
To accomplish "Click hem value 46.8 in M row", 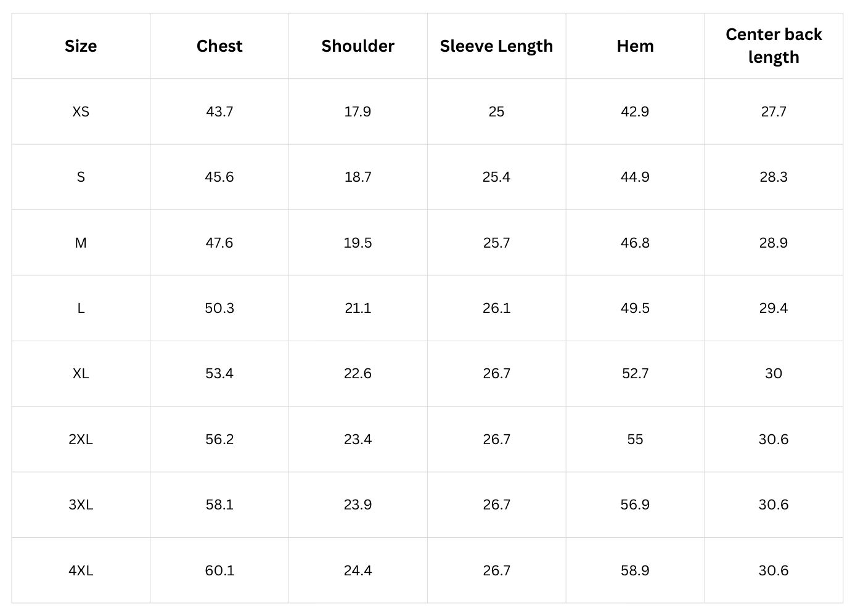I will (635, 243).
